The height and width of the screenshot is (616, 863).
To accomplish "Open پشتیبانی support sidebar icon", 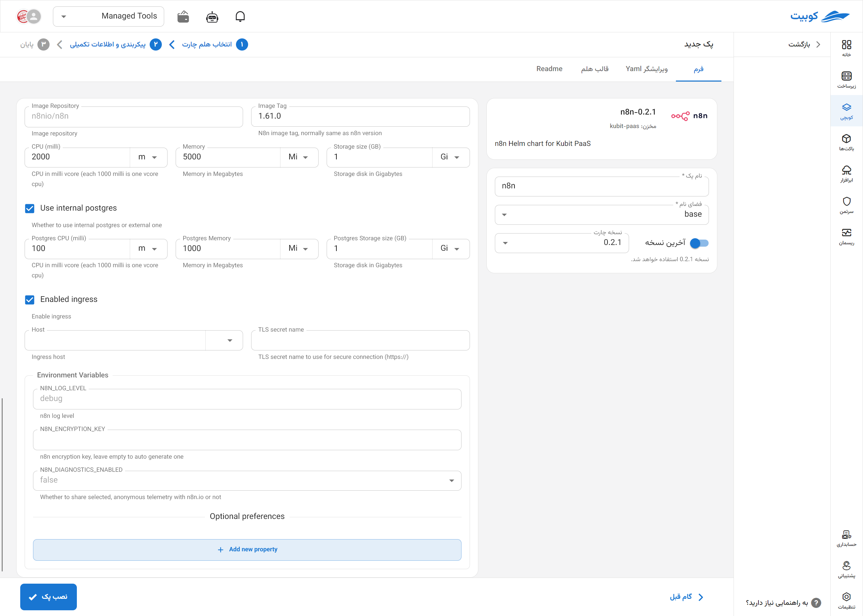I will pyautogui.click(x=846, y=570).
